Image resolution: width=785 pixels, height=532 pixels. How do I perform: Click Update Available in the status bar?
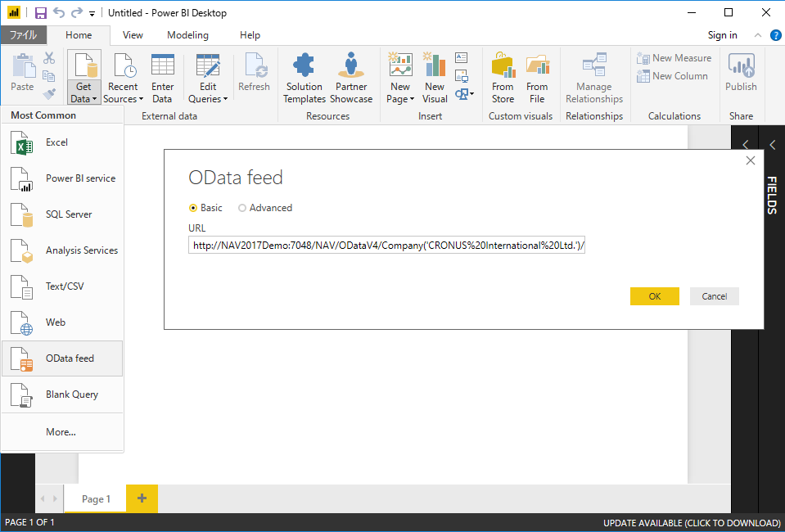pos(692,523)
